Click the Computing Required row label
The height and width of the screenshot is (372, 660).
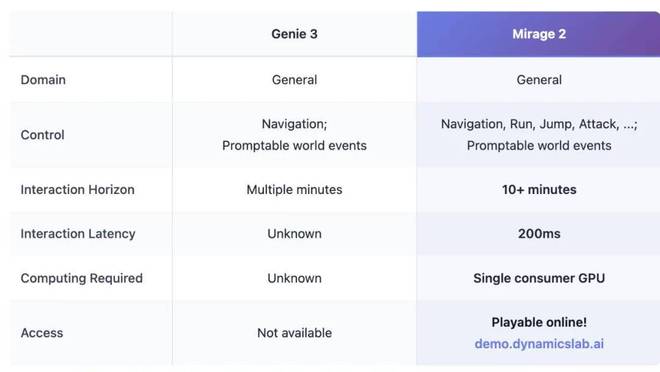(x=82, y=278)
